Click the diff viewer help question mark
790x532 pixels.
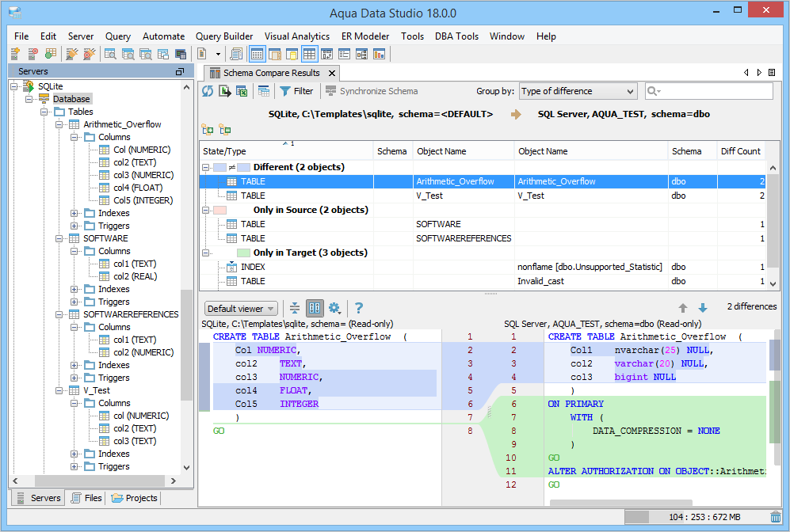359,308
